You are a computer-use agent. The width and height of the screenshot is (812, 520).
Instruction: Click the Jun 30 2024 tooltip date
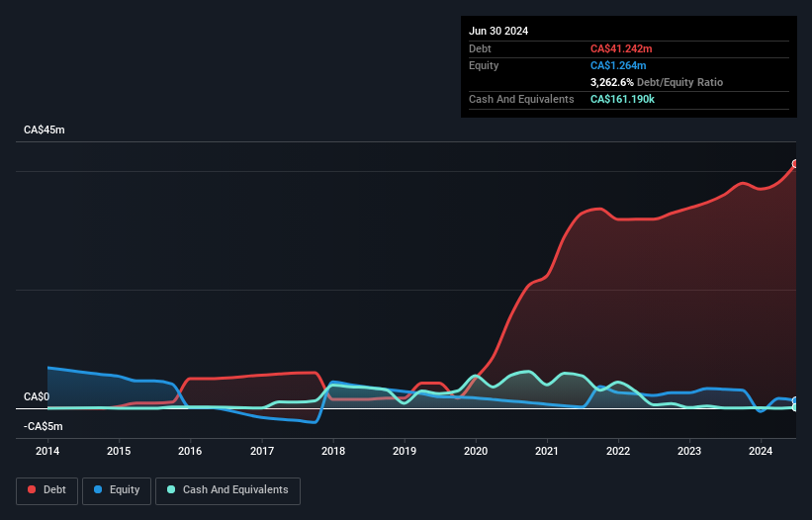[x=498, y=31]
